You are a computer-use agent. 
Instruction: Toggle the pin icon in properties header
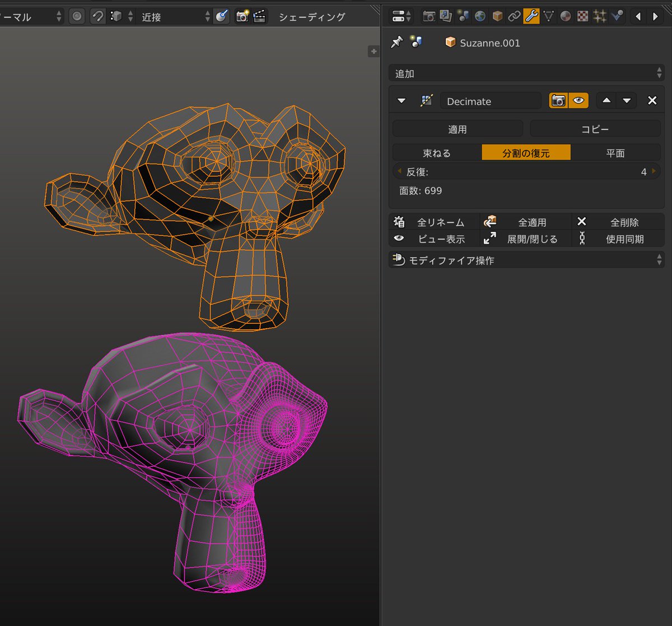[x=396, y=42]
